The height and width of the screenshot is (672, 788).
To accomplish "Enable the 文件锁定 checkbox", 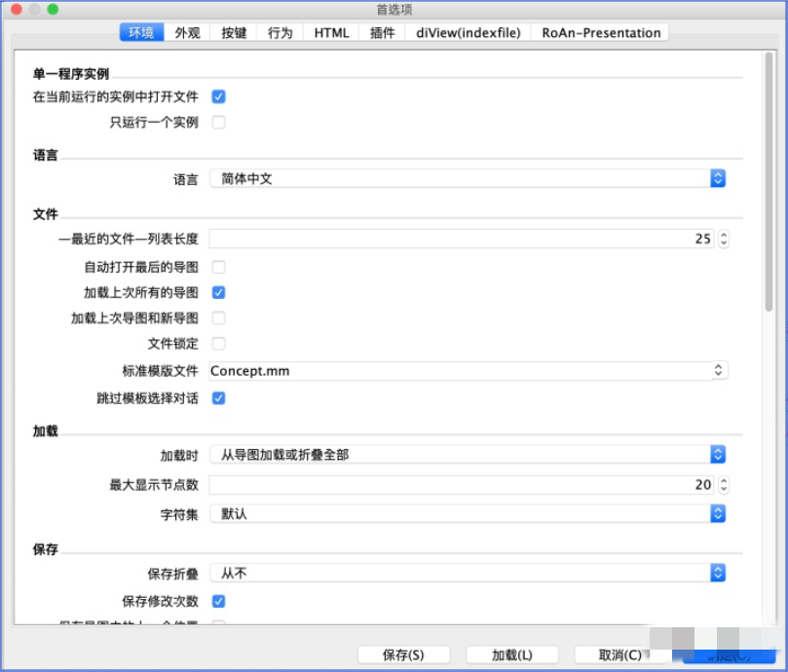I will 218,343.
